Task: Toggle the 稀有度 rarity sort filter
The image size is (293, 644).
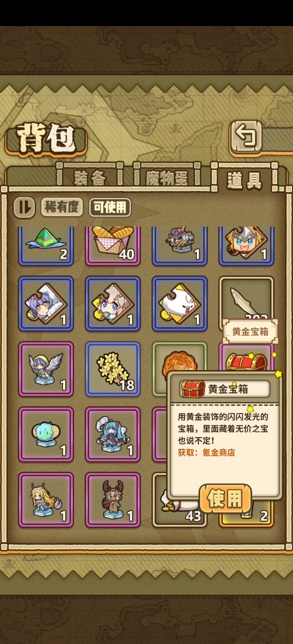Action: pyautogui.click(x=62, y=207)
